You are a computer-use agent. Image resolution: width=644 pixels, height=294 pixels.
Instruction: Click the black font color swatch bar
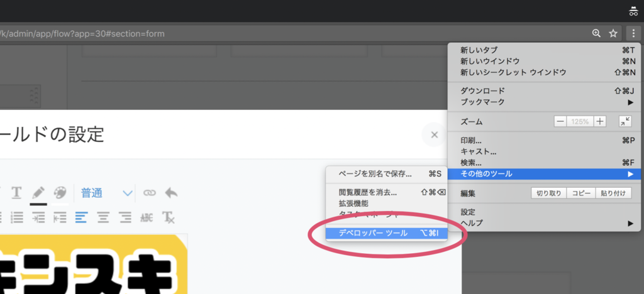coord(38,204)
